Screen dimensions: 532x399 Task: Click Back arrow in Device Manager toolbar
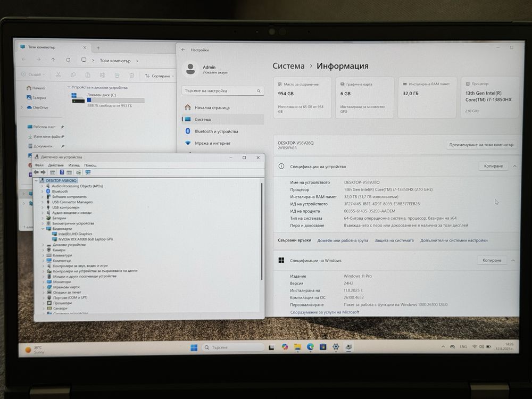pos(36,172)
